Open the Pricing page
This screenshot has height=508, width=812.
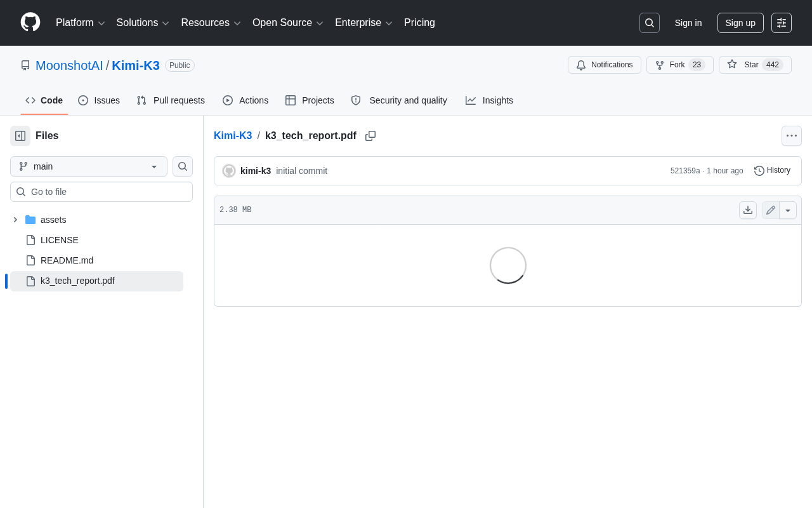[x=419, y=23]
